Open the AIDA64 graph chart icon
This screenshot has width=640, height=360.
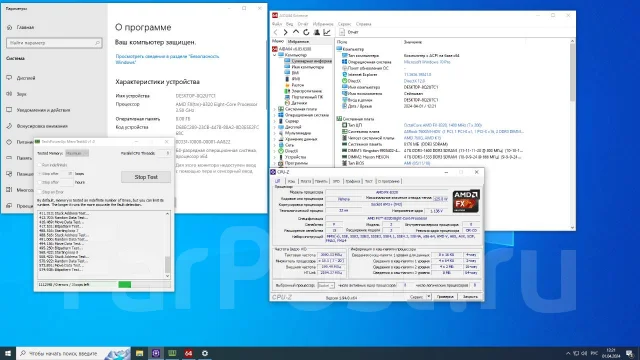(x=327, y=32)
